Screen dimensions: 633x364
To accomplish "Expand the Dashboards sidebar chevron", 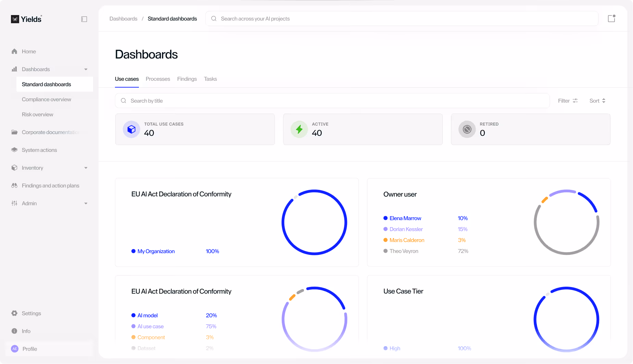I will click(x=86, y=69).
